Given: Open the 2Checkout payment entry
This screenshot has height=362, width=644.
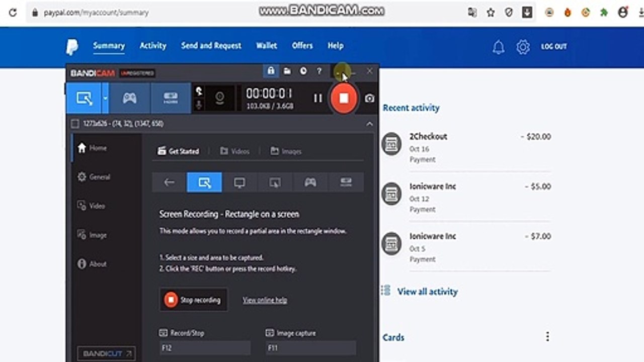Looking at the screenshot, I should click(x=466, y=147).
